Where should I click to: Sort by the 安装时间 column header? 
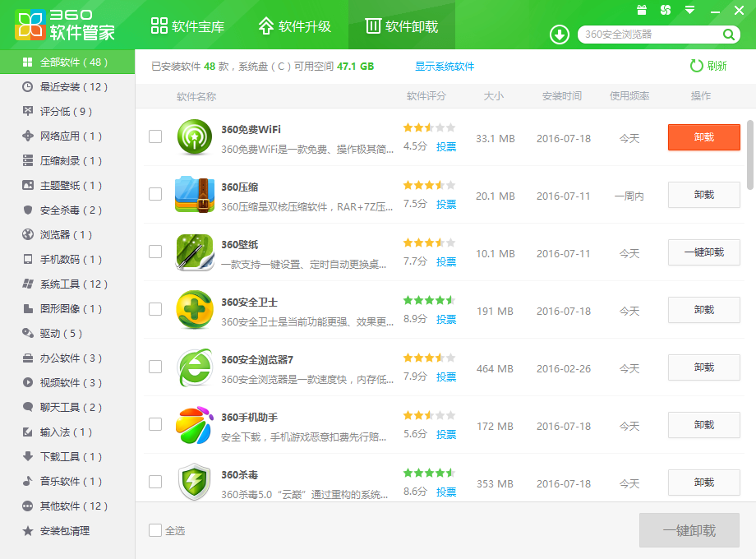[562, 96]
